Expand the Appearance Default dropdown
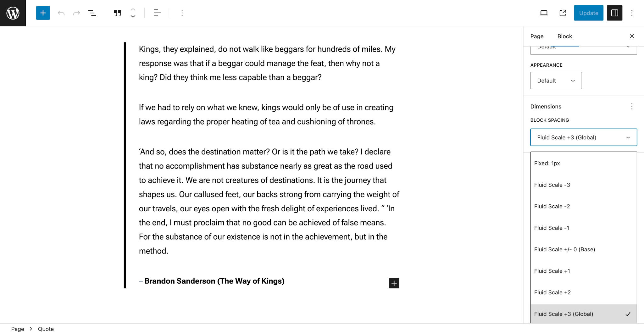Screen dimensions: 644x334 pos(556,81)
